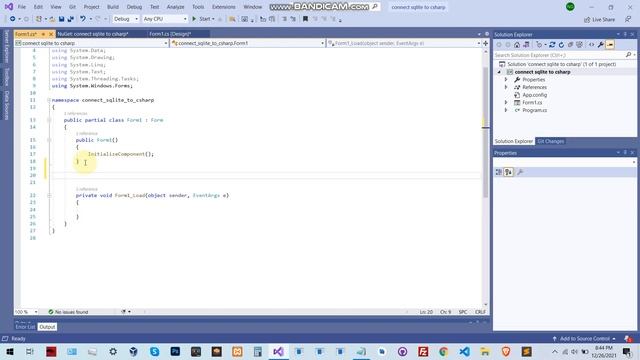Click the Sync with Active Document icon

tap(552, 45)
